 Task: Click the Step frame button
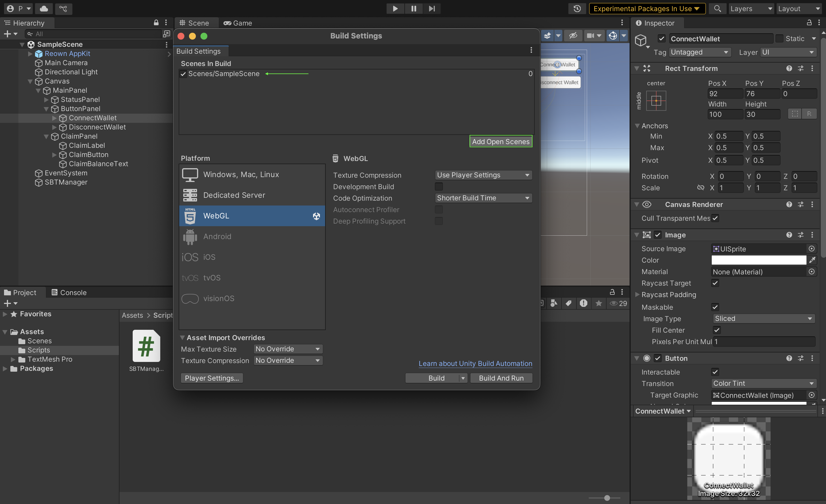(x=432, y=9)
